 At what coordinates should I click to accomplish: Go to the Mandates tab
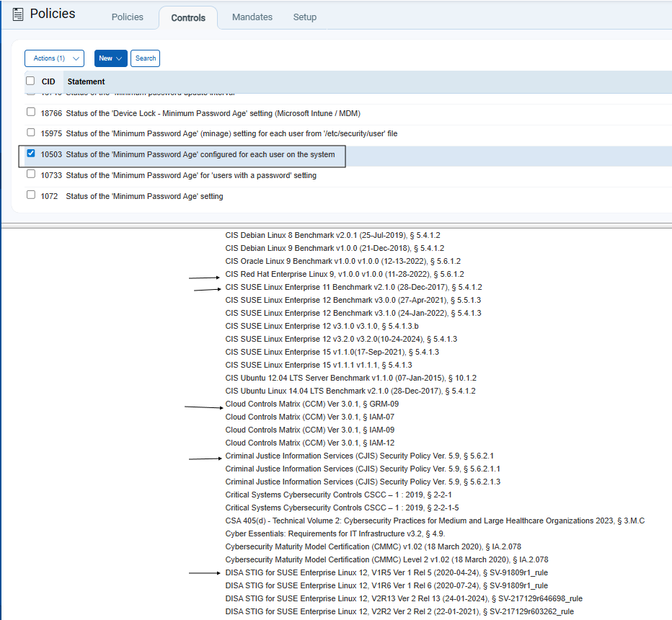pos(252,17)
